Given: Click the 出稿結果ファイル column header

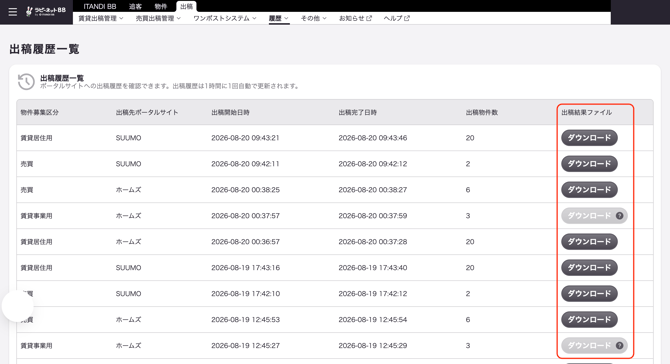Looking at the screenshot, I should point(586,112).
